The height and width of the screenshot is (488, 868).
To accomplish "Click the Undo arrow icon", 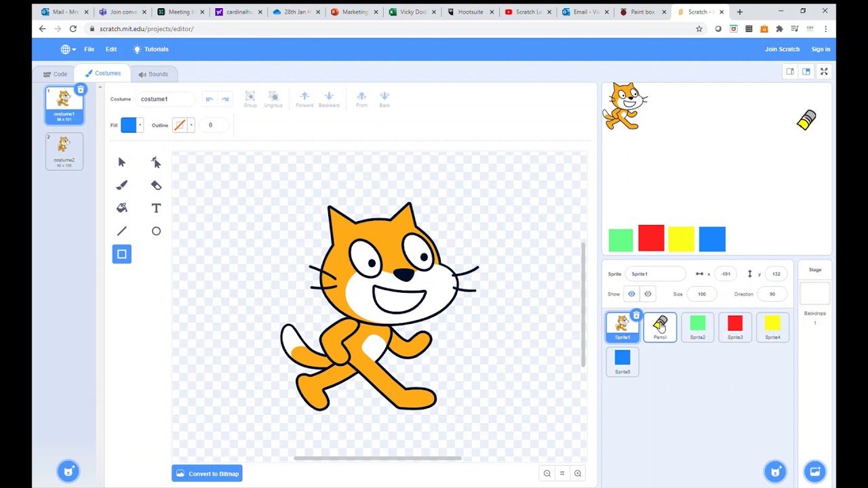I will (210, 99).
